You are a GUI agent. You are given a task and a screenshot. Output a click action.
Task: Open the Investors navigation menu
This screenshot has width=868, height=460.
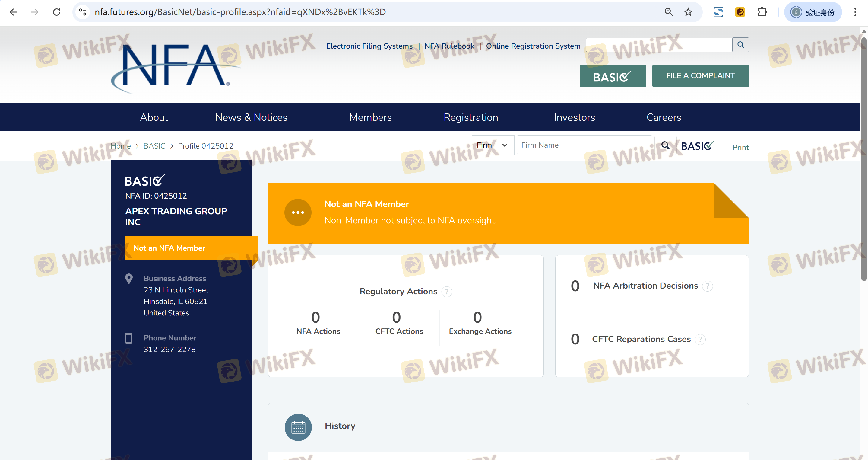(574, 117)
